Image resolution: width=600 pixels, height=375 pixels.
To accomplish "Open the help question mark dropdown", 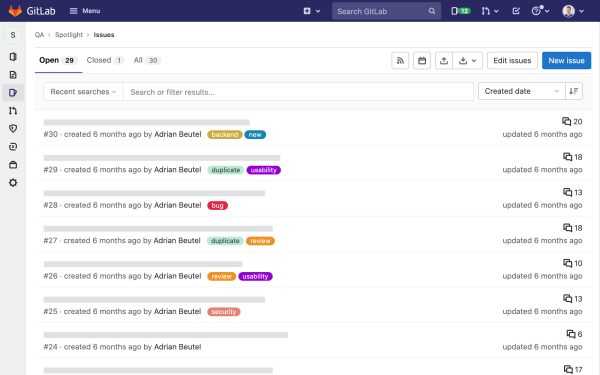I will pos(540,11).
